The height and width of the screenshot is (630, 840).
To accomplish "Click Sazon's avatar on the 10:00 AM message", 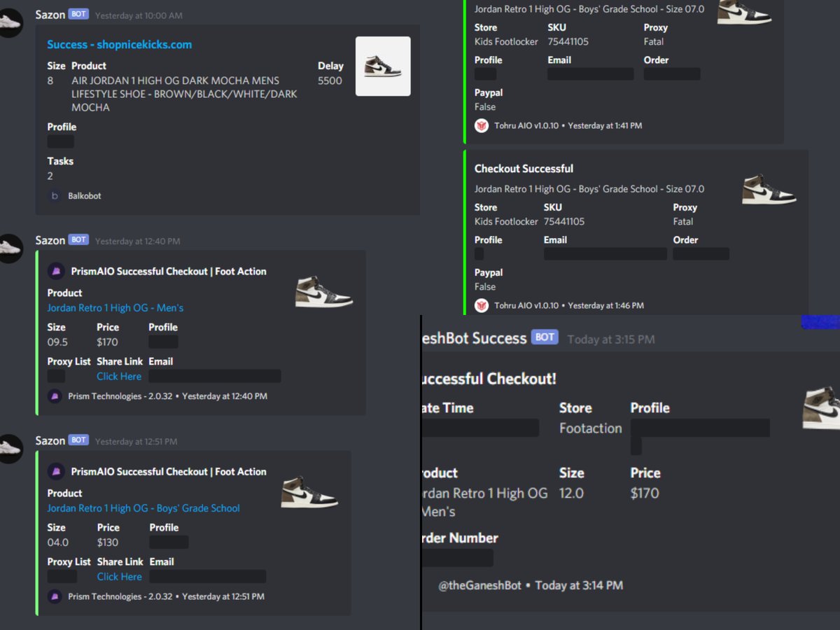I will click(x=10, y=23).
